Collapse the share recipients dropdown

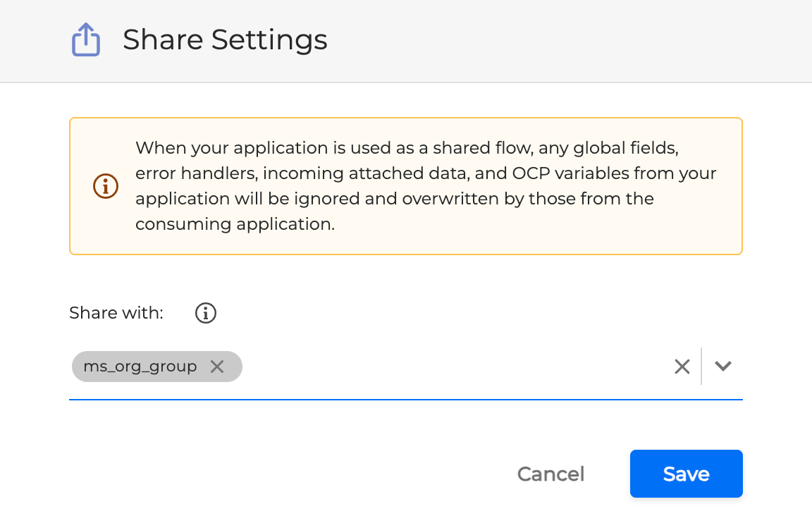tap(722, 366)
